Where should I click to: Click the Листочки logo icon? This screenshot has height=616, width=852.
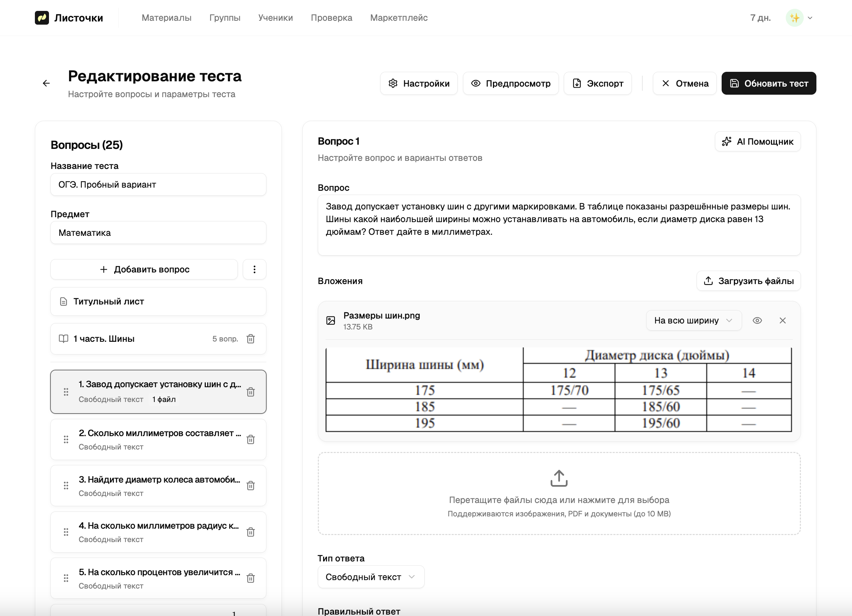point(42,18)
